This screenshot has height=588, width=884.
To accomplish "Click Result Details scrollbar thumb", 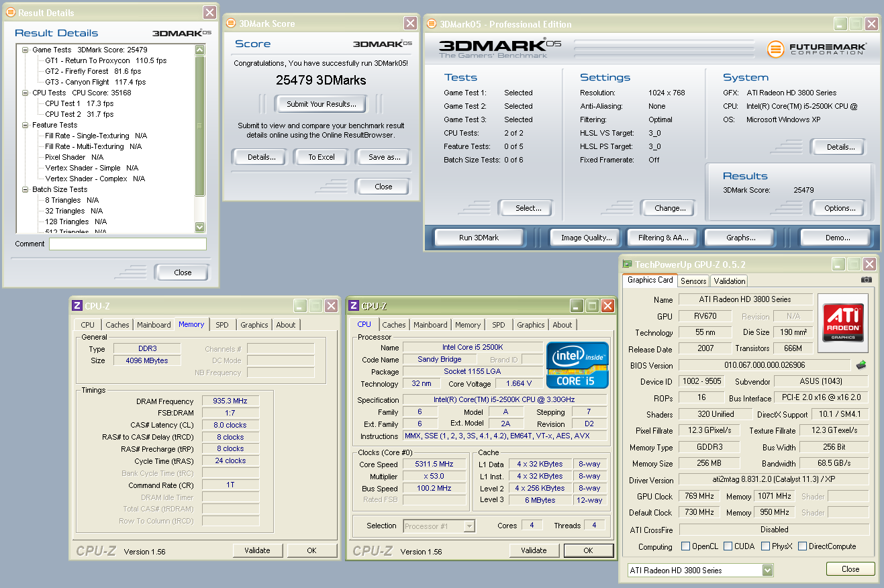I will point(199,126).
